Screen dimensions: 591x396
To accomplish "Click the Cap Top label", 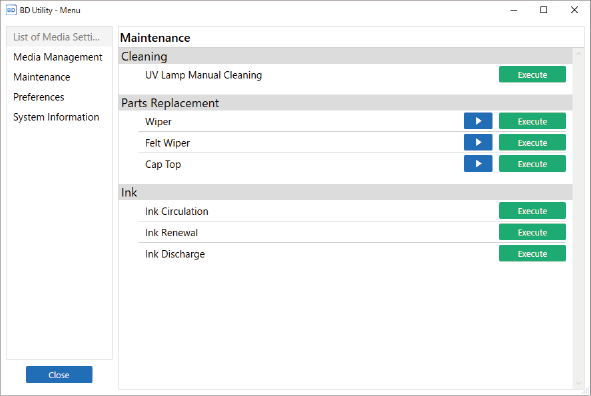I will (163, 164).
